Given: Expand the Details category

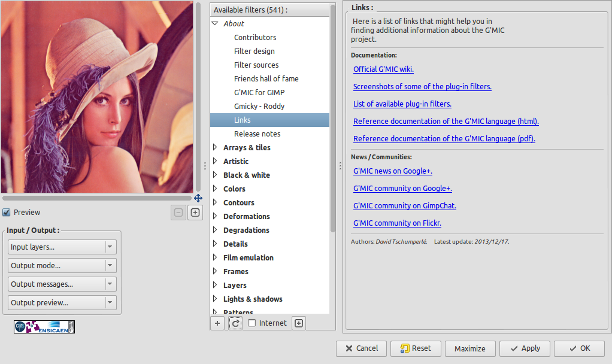Looking at the screenshot, I should tap(215, 244).
